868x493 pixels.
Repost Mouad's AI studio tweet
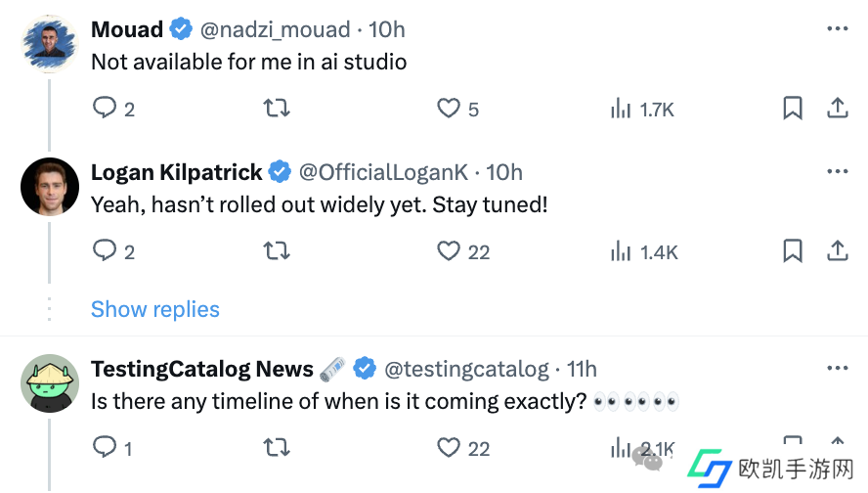(277, 108)
